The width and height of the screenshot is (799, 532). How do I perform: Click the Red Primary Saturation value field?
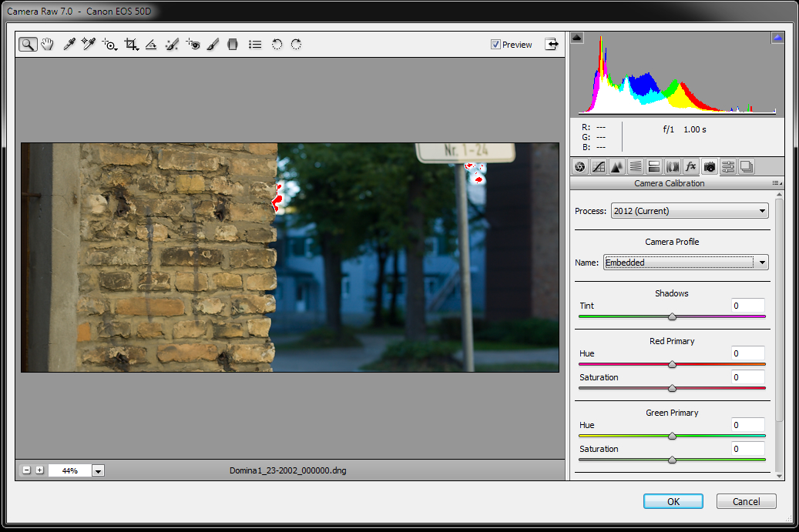point(748,377)
